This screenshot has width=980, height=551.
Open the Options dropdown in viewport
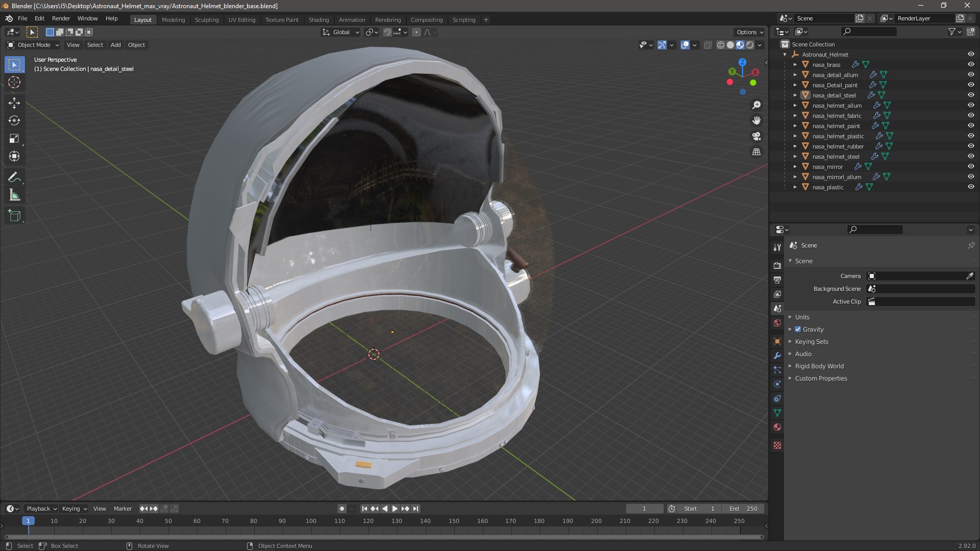pos(750,32)
